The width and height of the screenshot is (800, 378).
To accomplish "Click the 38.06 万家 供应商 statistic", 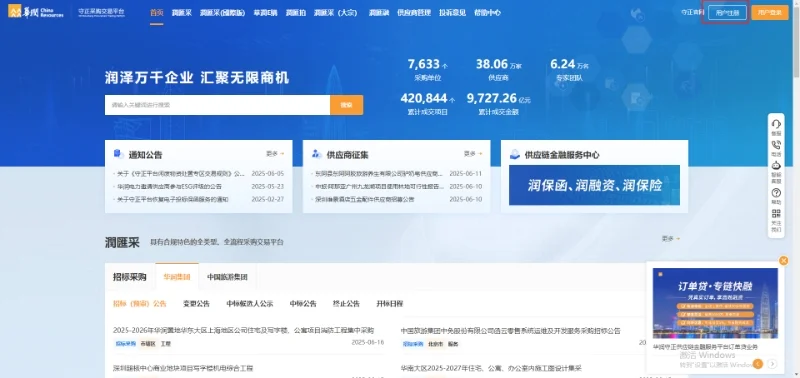I will 498,70.
